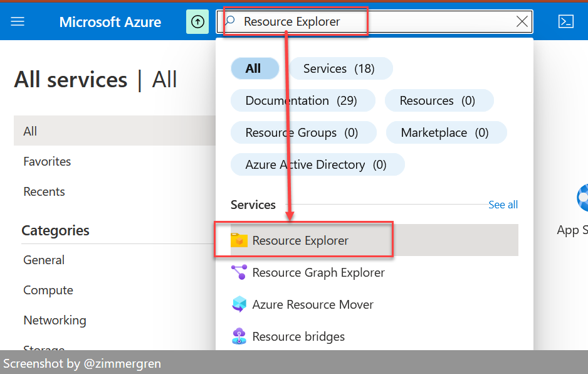The height and width of the screenshot is (374, 588).
Task: Click the App Services icon on the right
Action: pyautogui.click(x=583, y=198)
